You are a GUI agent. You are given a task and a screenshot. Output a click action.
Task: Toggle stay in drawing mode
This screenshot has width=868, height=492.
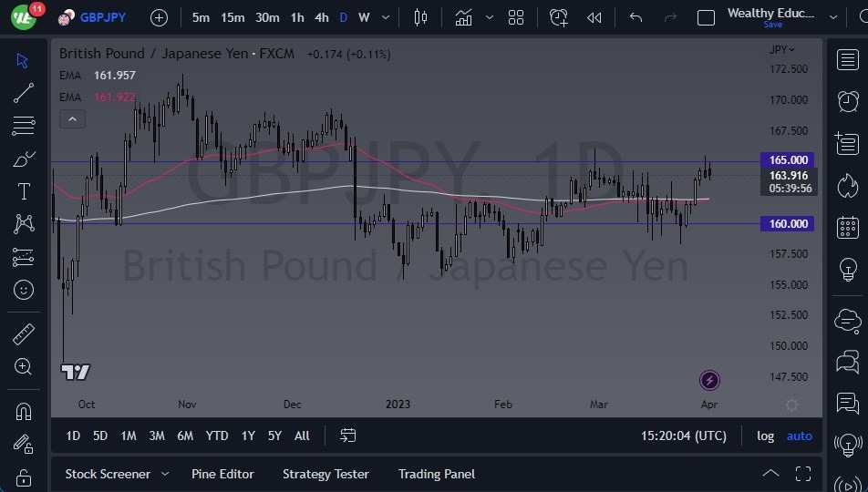pos(24,444)
